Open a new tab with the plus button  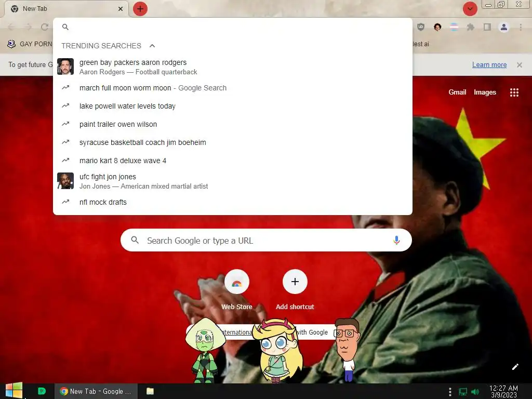140,9
